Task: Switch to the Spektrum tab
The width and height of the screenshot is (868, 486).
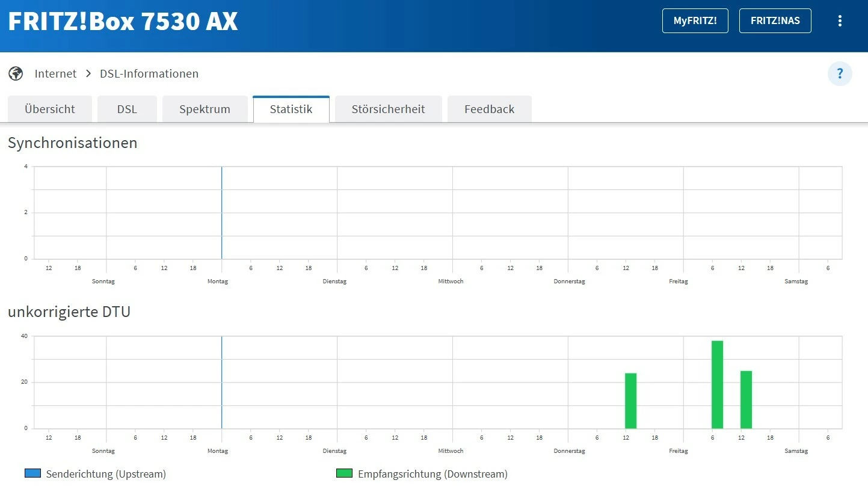Action: [205, 109]
